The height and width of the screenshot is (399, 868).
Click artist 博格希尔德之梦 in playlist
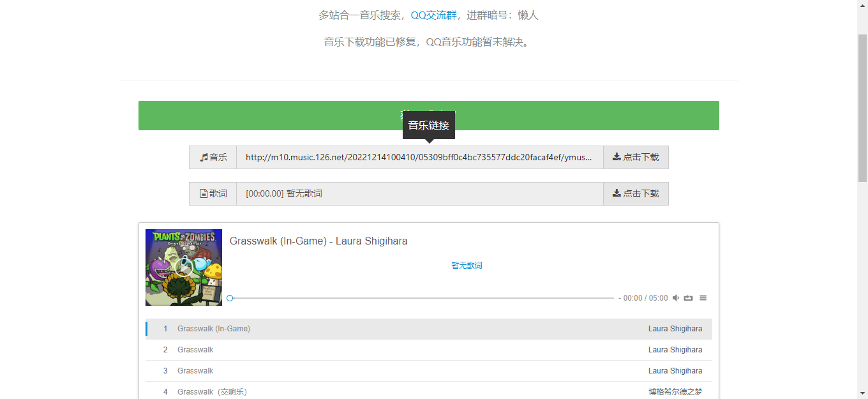pyautogui.click(x=675, y=392)
